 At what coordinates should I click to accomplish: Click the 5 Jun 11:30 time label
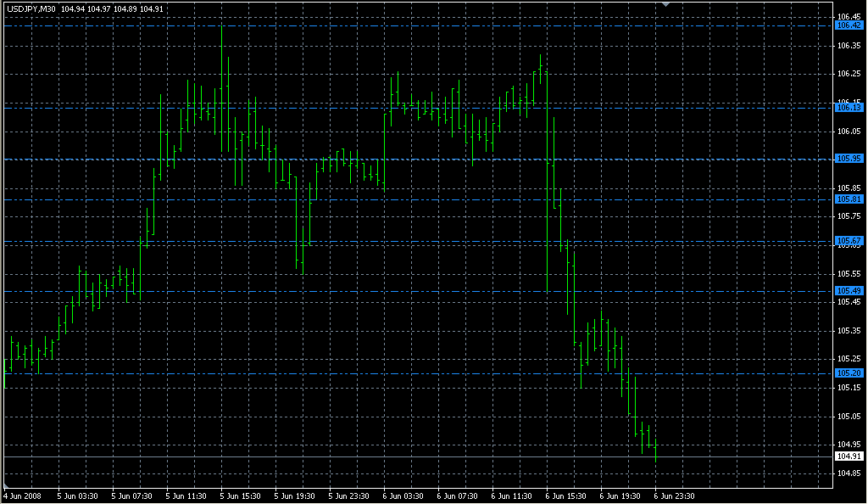(x=184, y=496)
